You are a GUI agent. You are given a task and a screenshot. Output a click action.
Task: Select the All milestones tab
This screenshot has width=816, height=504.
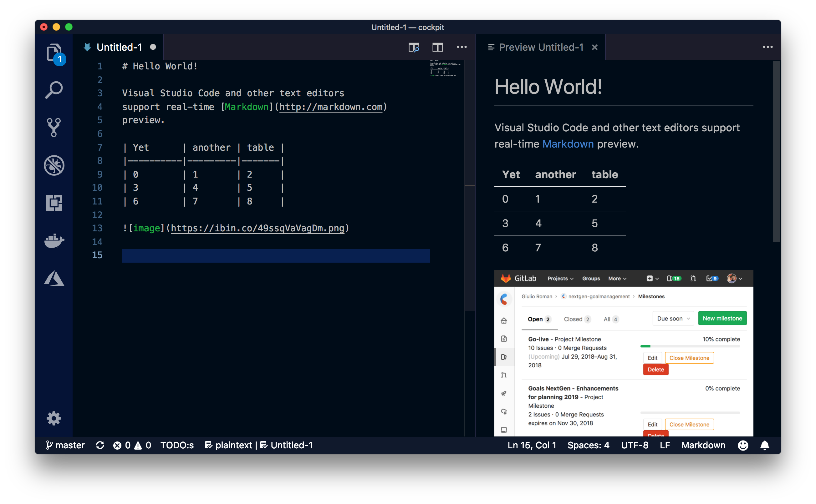click(x=611, y=319)
